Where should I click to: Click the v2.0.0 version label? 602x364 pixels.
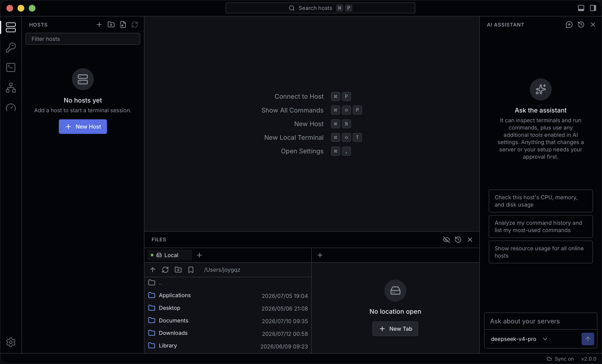point(589,359)
